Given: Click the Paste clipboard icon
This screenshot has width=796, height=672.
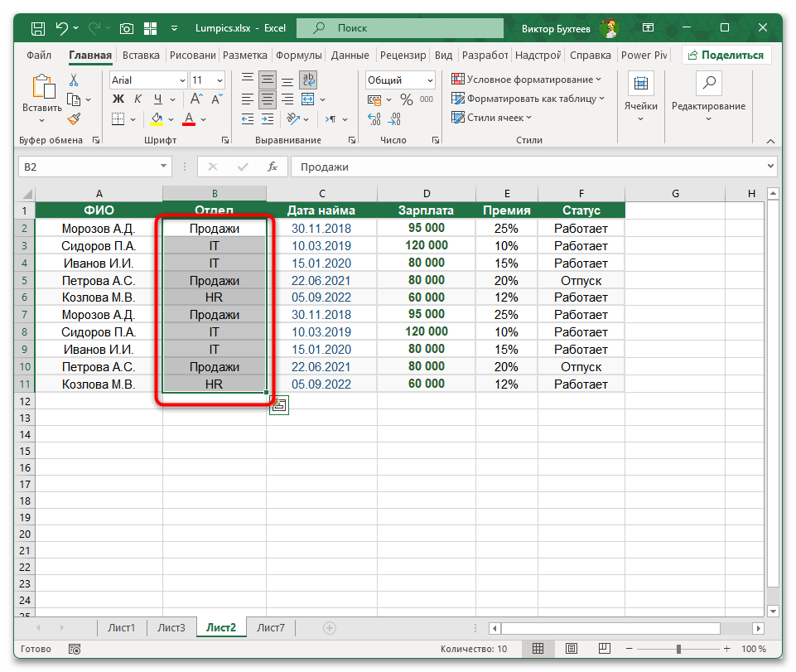Looking at the screenshot, I should pos(42,86).
